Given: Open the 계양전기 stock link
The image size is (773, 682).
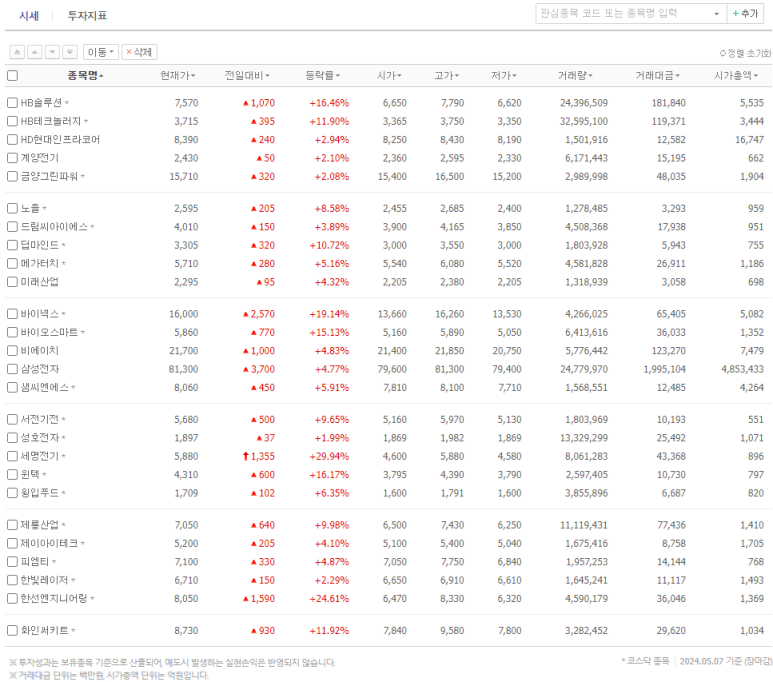Looking at the screenshot, I should coord(39,158).
